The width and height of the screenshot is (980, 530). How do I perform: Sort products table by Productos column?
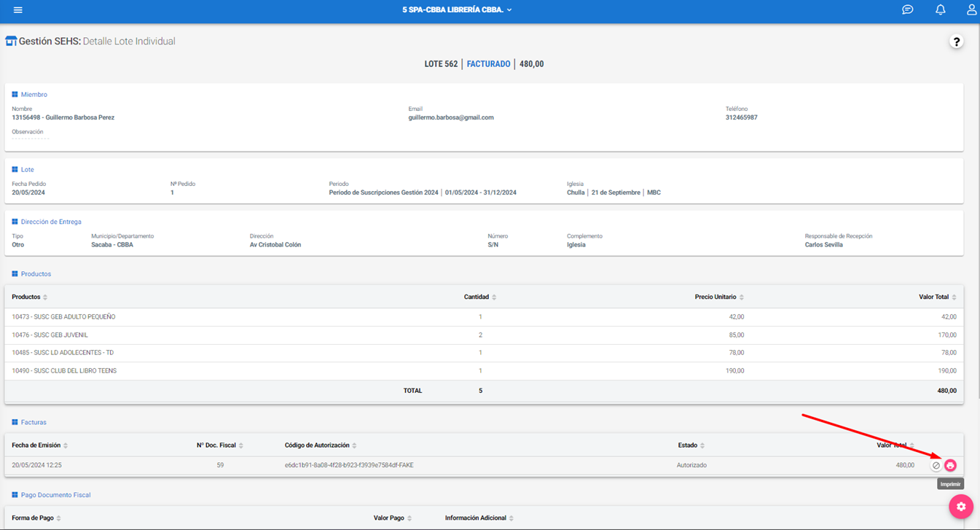[x=30, y=297]
